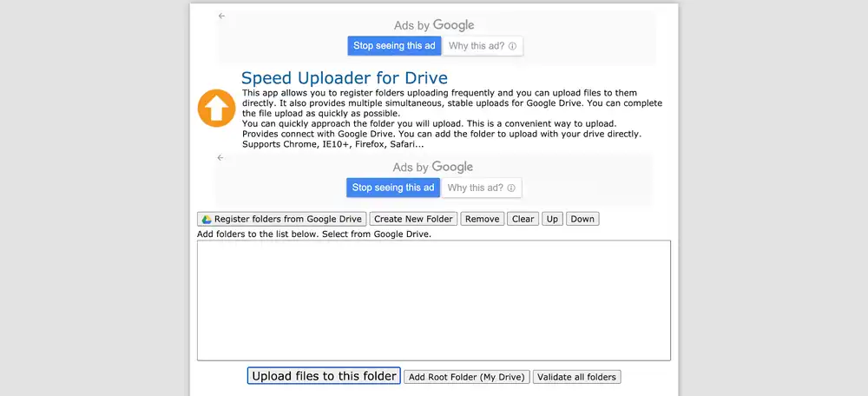Screen dimensions: 868x396
Task: Click 'Stop seeing this ad' in top ad
Action: click(394, 46)
